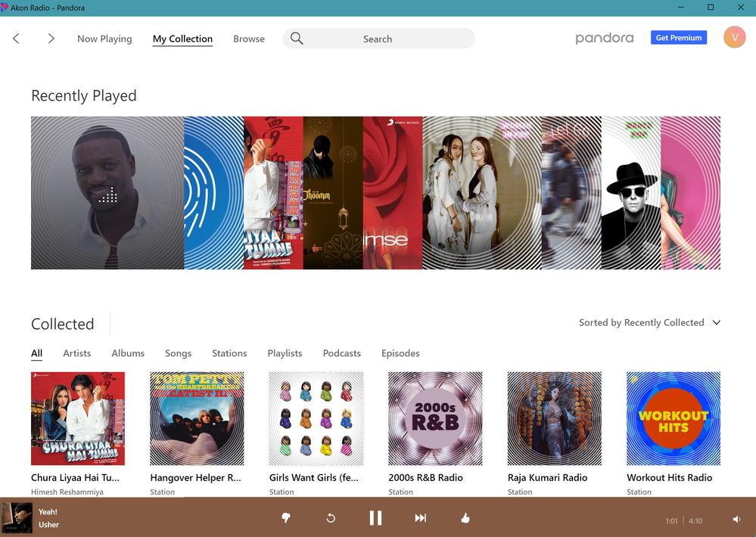Click the thumbs down icon

[x=286, y=518]
